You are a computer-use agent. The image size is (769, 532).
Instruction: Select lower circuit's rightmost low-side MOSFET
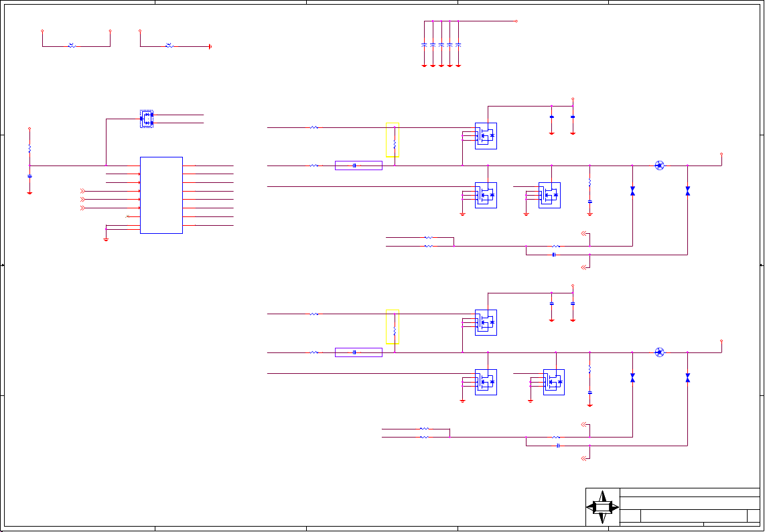554,383
